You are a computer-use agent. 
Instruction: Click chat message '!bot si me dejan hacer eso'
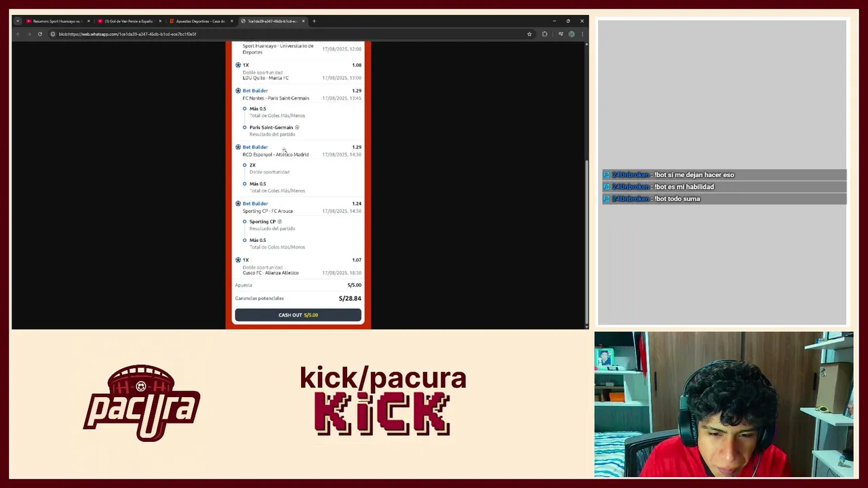[x=694, y=175]
